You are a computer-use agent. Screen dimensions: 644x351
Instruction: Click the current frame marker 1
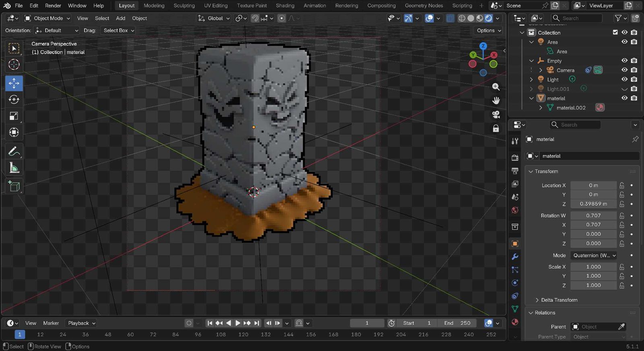pos(20,335)
